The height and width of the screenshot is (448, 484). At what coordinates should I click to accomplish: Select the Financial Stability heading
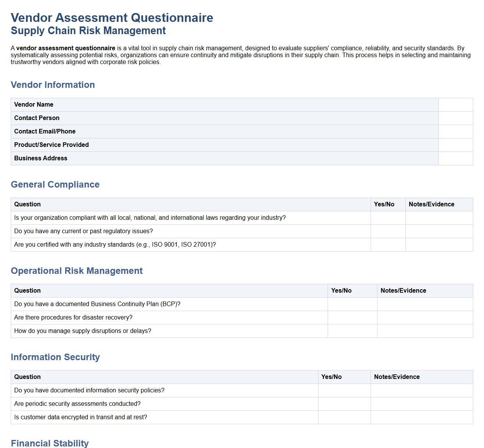point(50,443)
